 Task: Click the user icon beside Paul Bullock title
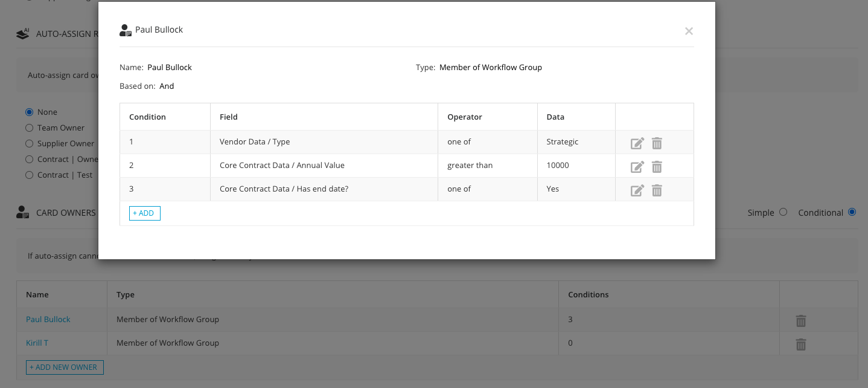(126, 30)
